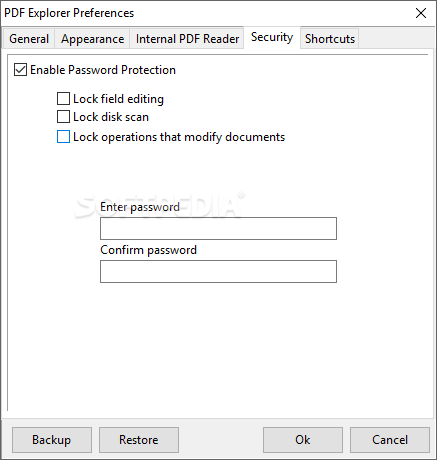The image size is (437, 460).
Task: Click the Backup button
Action: tap(52, 440)
